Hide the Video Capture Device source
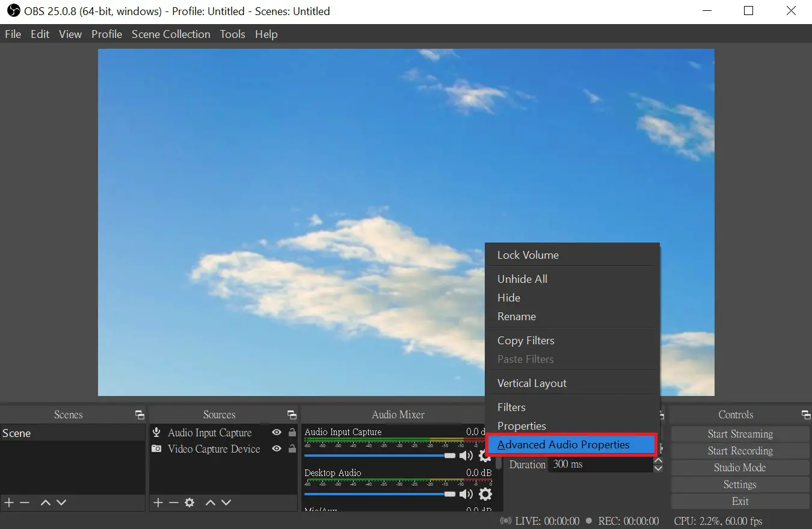Image resolution: width=812 pixels, height=529 pixels. pos(276,449)
